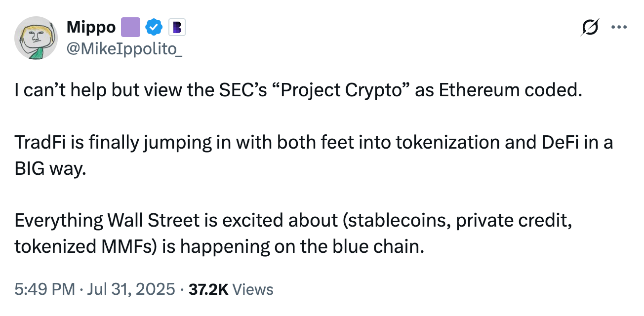Click the "37.2K" view count number
Viewport: 644px width, 316px height.
click(x=208, y=289)
